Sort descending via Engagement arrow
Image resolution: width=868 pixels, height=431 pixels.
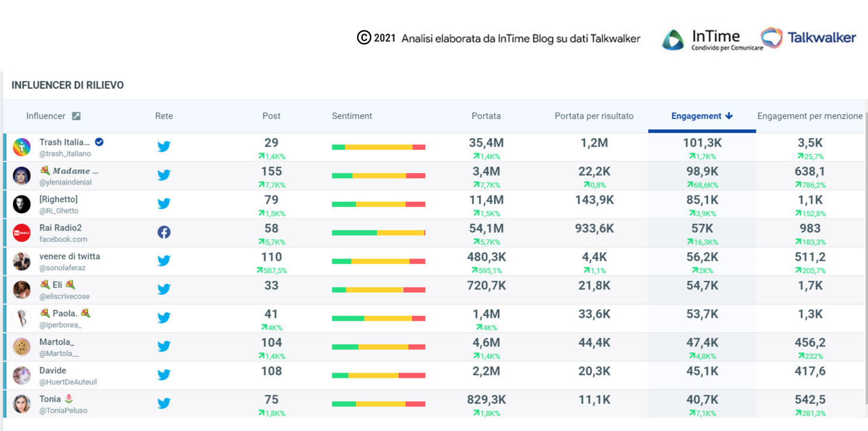729,116
